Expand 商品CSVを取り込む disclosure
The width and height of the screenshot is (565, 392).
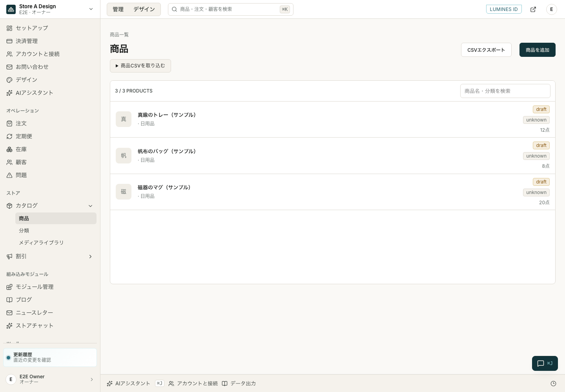140,66
